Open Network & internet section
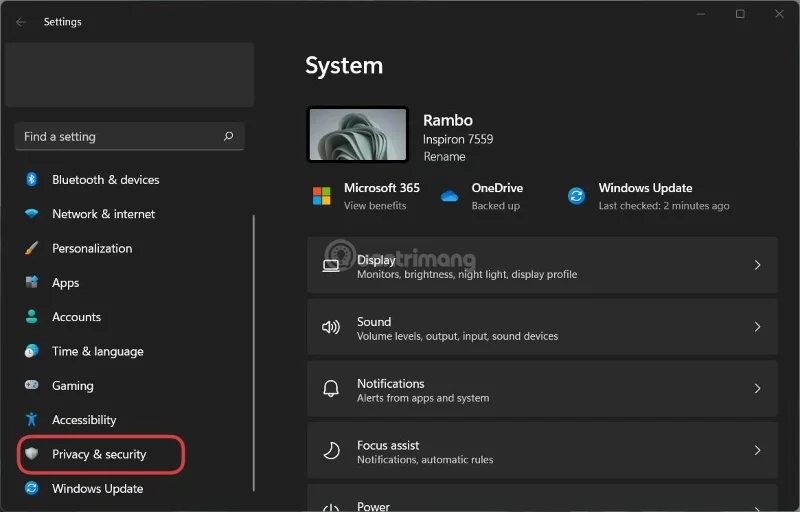Image resolution: width=800 pixels, height=512 pixels. point(103,214)
